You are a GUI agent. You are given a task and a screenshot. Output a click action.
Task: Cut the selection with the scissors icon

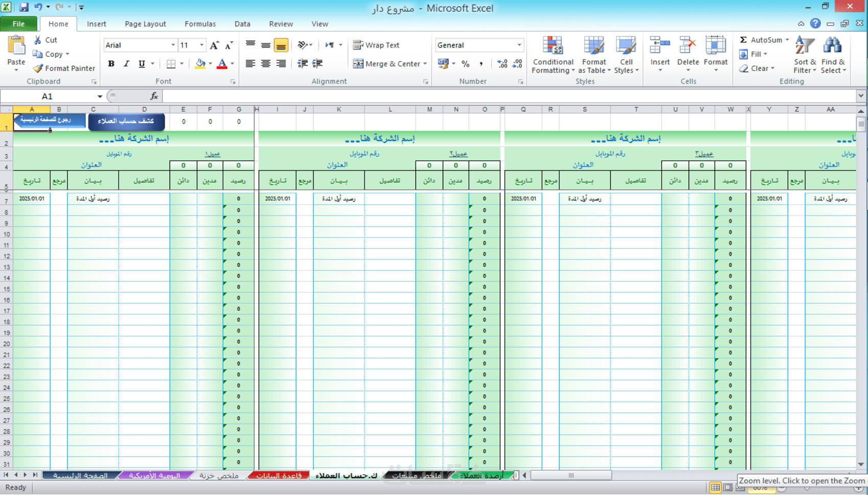point(38,40)
